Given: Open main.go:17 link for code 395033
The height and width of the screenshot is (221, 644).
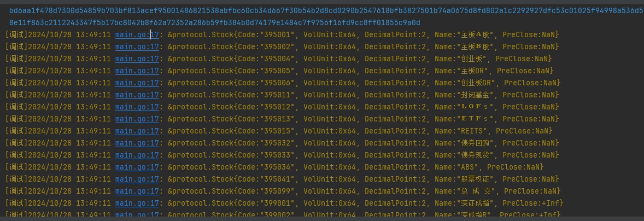Looking at the screenshot, I should click(137, 155).
